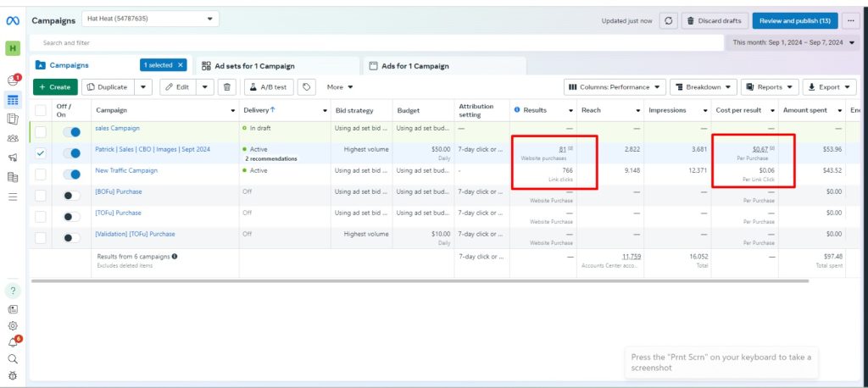Image resolution: width=868 pixels, height=388 pixels.
Task: Click the Search and filter field
Action: click(376, 42)
